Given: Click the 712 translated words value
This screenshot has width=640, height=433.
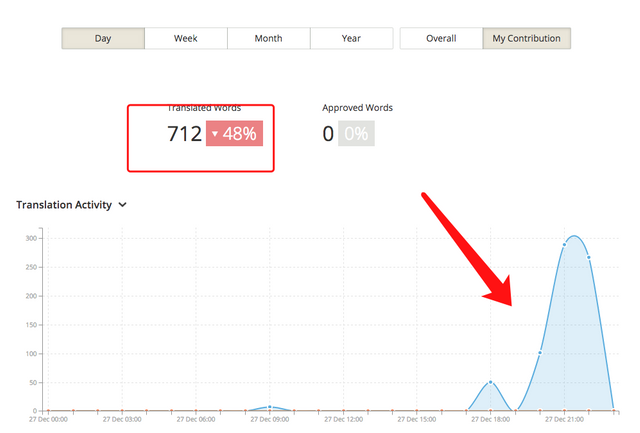Looking at the screenshot, I should (x=184, y=134).
